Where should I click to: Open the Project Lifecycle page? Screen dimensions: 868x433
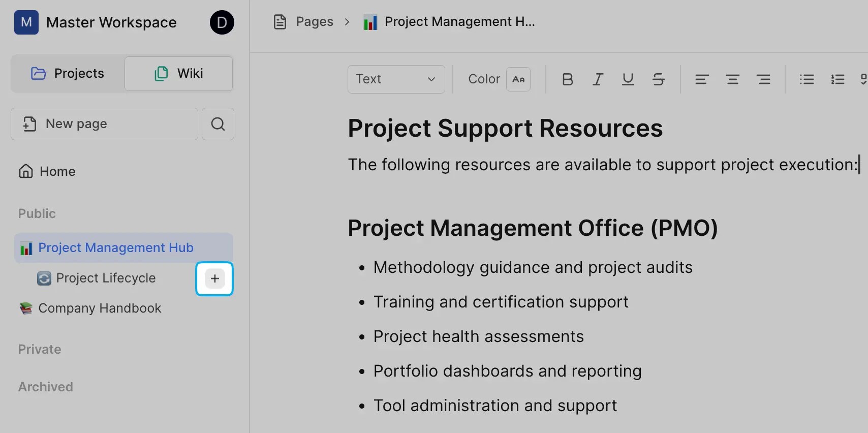pyautogui.click(x=106, y=278)
